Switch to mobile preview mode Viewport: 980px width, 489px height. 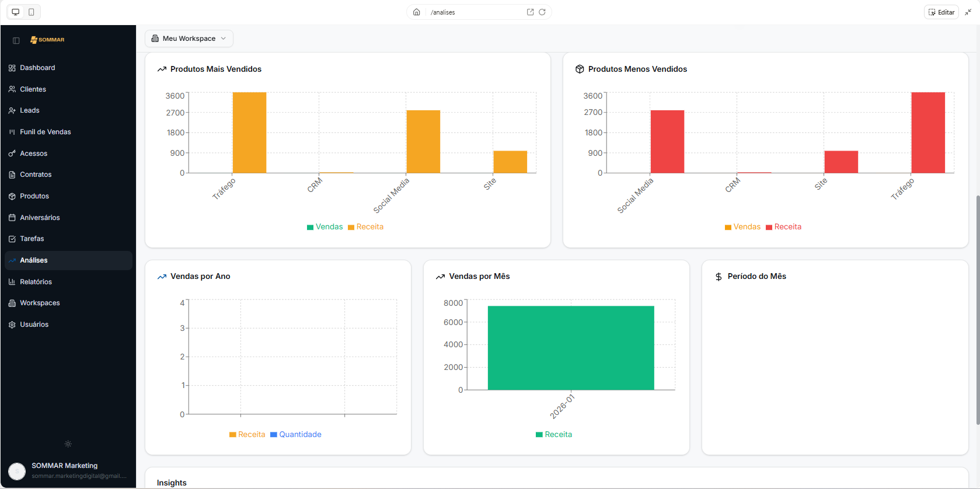(32, 12)
